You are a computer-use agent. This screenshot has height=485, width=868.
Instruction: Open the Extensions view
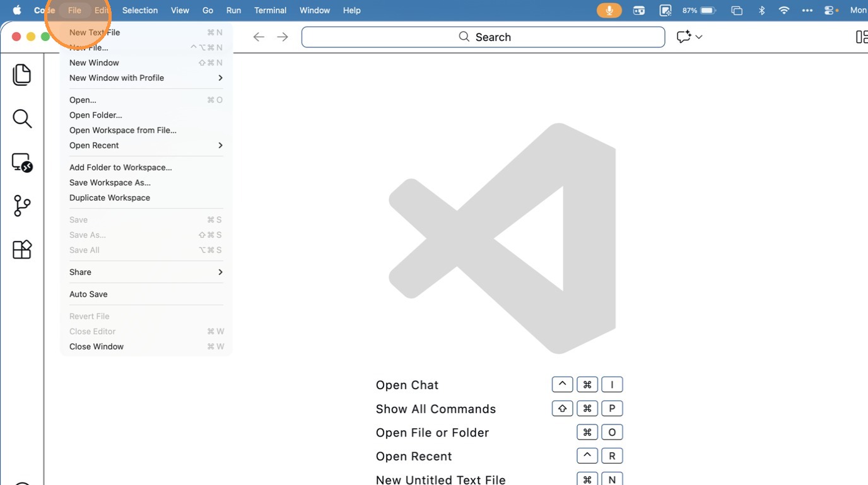pos(22,249)
